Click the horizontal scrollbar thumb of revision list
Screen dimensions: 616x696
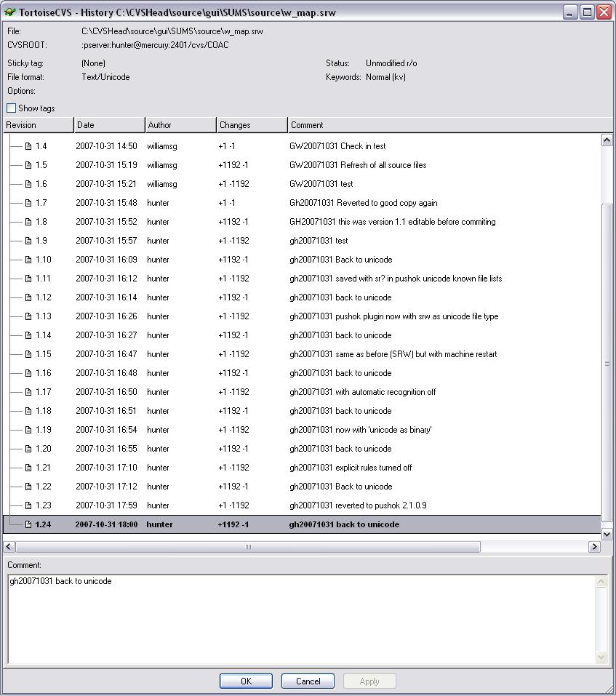[x=247, y=547]
